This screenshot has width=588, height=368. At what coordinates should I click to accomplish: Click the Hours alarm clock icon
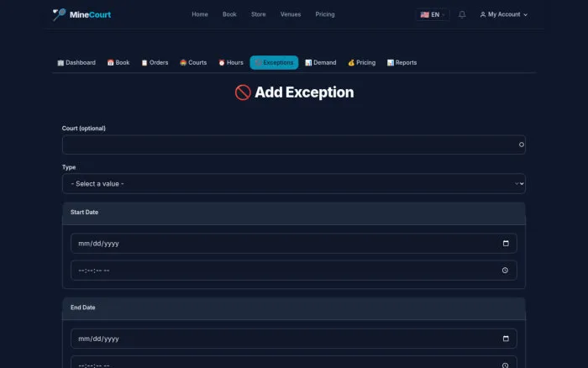click(222, 63)
